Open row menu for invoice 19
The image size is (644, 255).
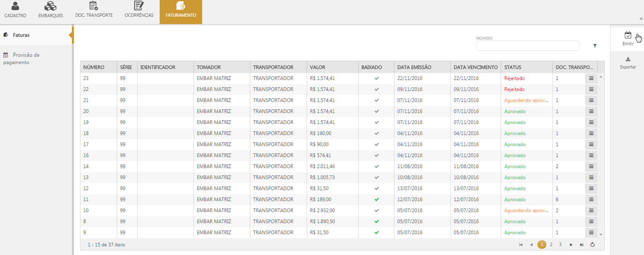click(591, 122)
